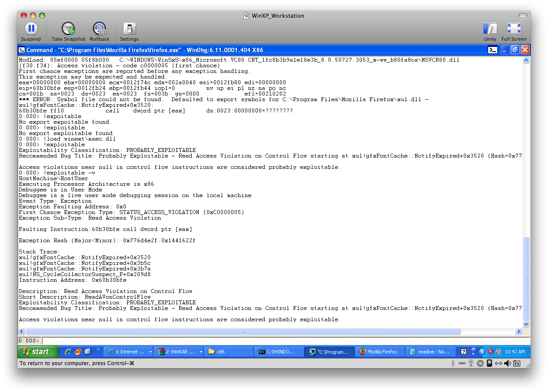Viewport: 548px width, 392px height.
Task: Click the 0:000> prompt label
Action: (30, 341)
